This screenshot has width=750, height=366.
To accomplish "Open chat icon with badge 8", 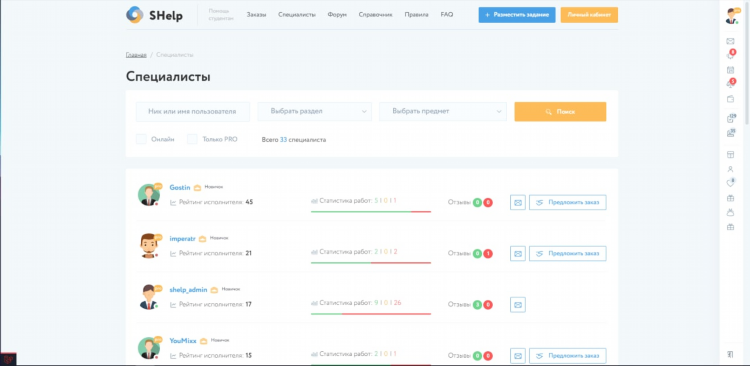I will coord(730,55).
